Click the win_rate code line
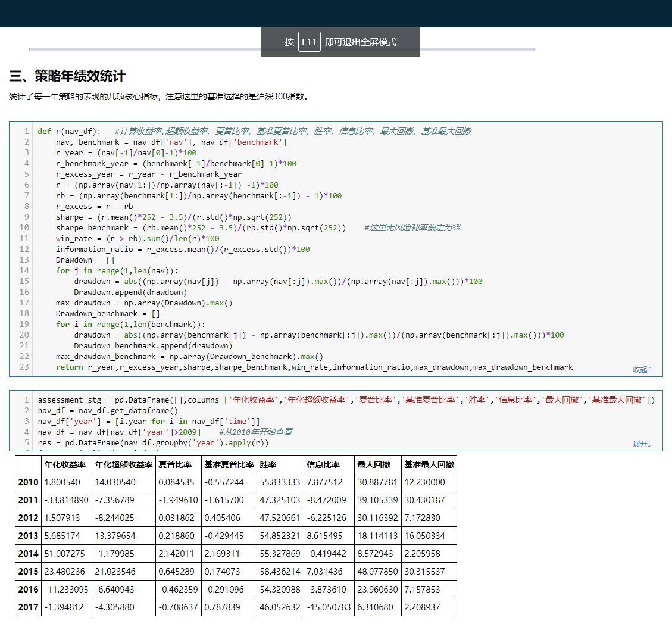 (x=137, y=238)
